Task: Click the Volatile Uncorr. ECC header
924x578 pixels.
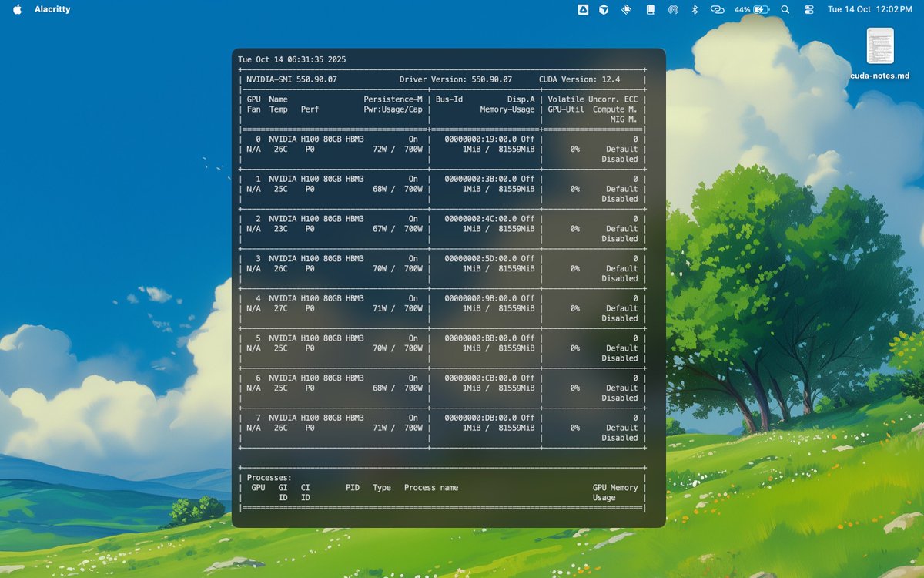Action: [x=593, y=99]
